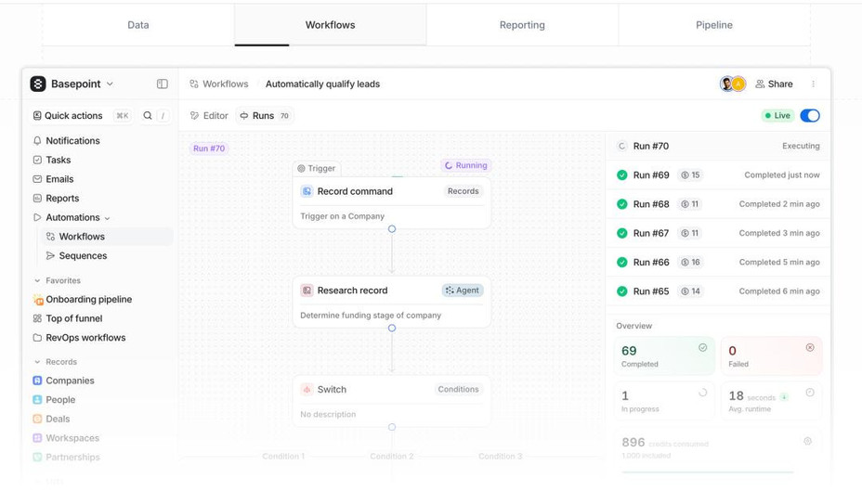This screenshot has height=504, width=862.
Task: Select Run #65 row
Action: (x=719, y=291)
